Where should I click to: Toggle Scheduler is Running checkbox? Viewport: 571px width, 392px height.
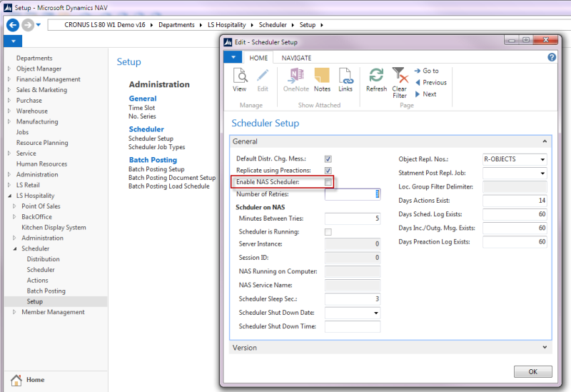(328, 232)
